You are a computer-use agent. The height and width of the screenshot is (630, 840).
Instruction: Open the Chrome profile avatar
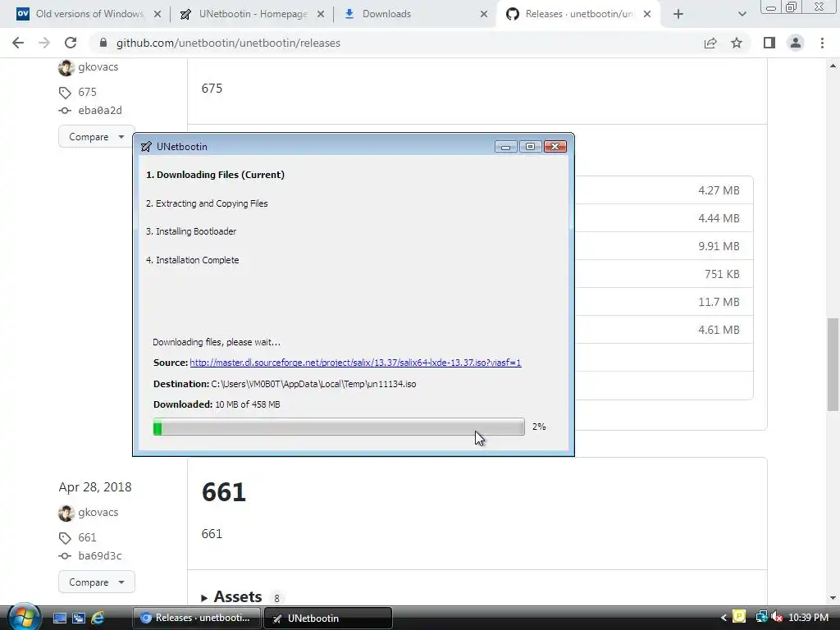pos(796,43)
